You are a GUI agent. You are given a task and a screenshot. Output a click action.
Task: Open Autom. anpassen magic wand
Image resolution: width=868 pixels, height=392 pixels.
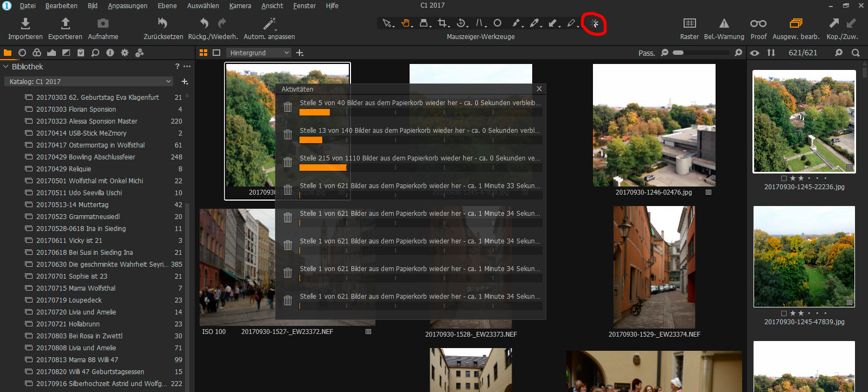269,23
